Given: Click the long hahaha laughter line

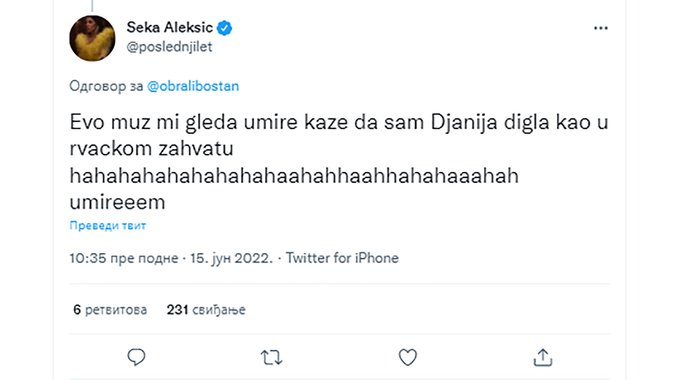Looking at the screenshot, I should (x=294, y=176).
